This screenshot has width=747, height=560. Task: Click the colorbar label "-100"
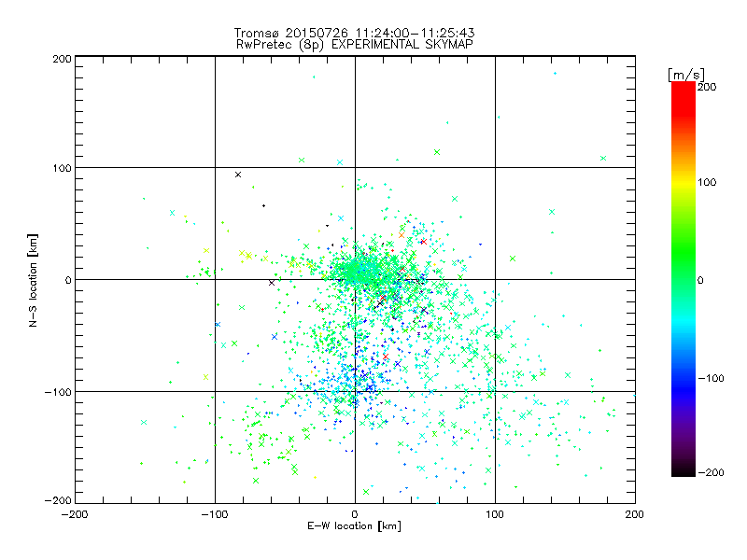[711, 378]
